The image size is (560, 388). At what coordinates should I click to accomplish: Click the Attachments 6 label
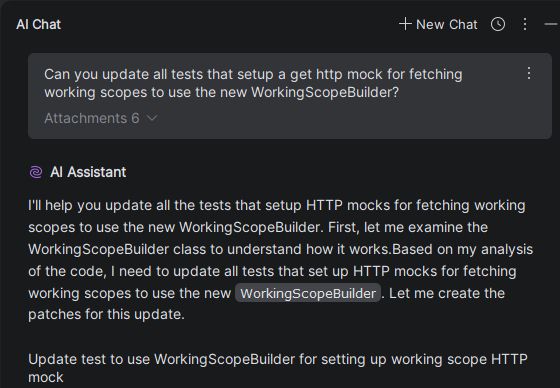(x=92, y=118)
